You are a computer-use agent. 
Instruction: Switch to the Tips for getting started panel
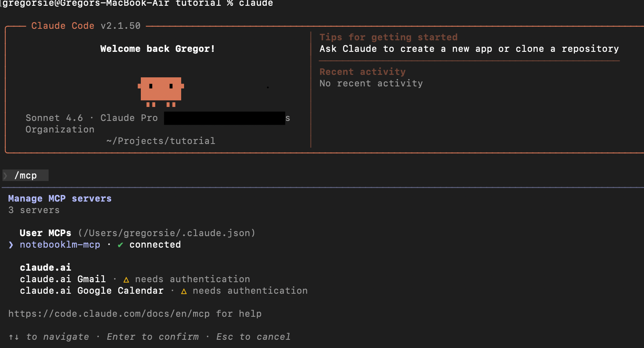point(388,37)
